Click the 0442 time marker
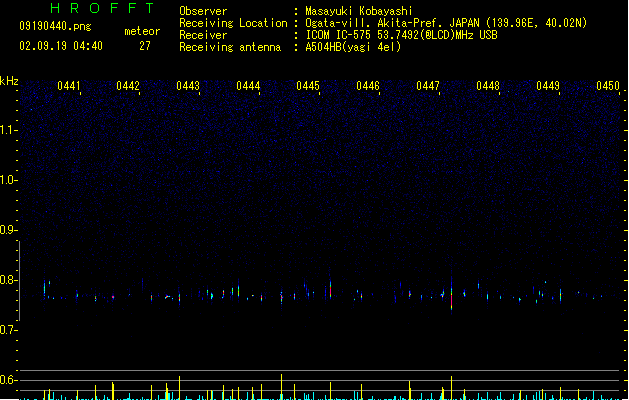This screenshot has width=629, height=400. click(x=128, y=86)
